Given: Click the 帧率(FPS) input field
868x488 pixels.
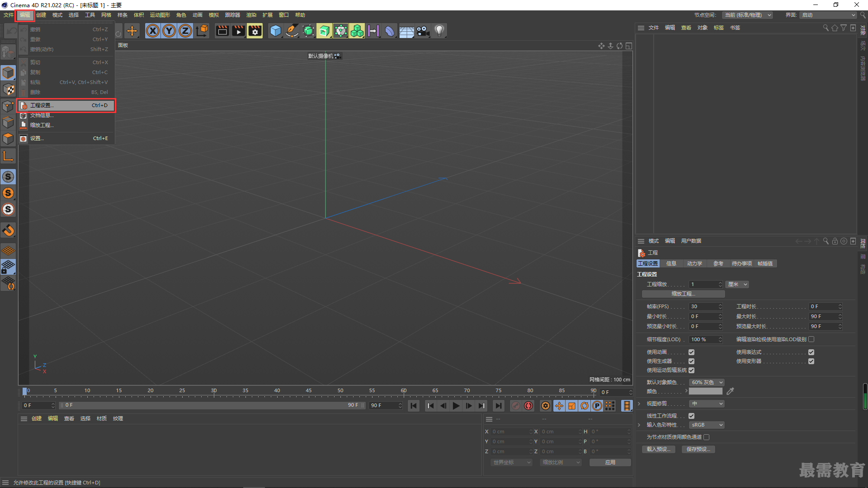Looking at the screenshot, I should pos(706,307).
